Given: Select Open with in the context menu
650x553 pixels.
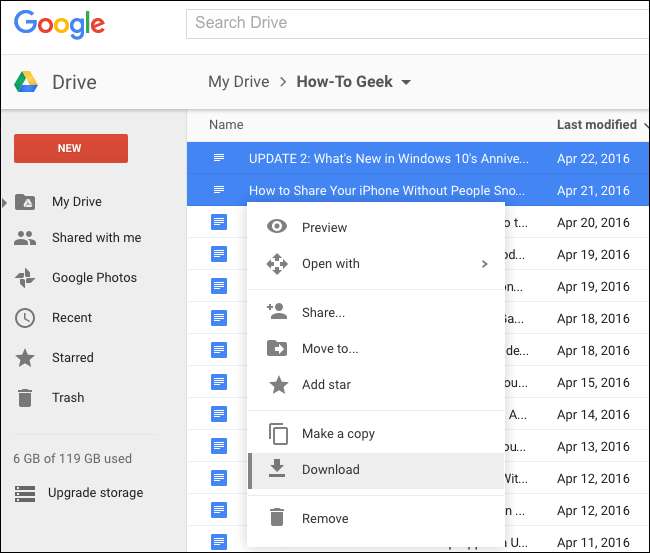Looking at the screenshot, I should (x=330, y=264).
